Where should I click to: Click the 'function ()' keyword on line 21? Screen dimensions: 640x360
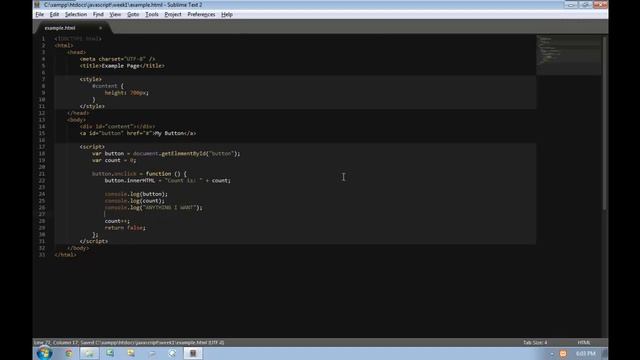coord(163,174)
